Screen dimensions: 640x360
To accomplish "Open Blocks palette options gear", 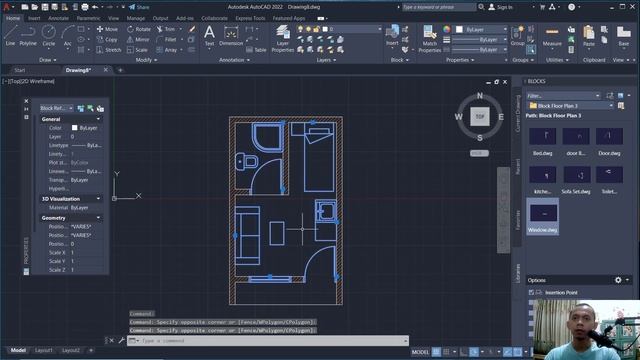I will coord(618,280).
